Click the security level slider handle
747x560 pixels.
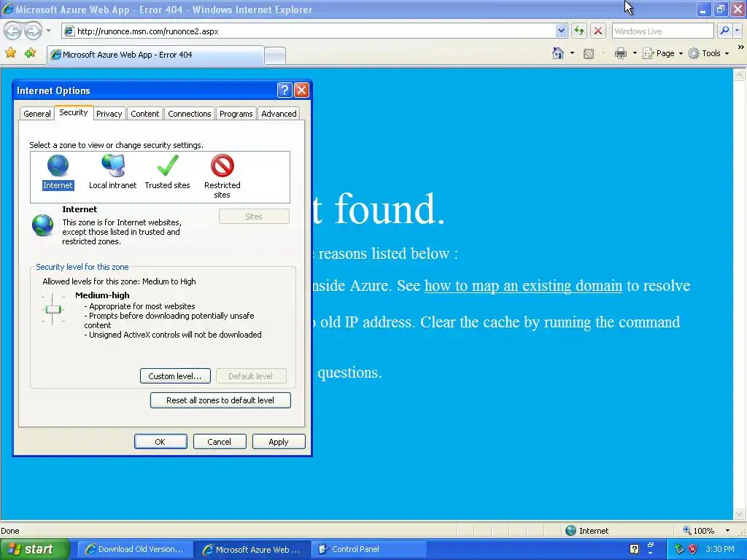(53, 309)
